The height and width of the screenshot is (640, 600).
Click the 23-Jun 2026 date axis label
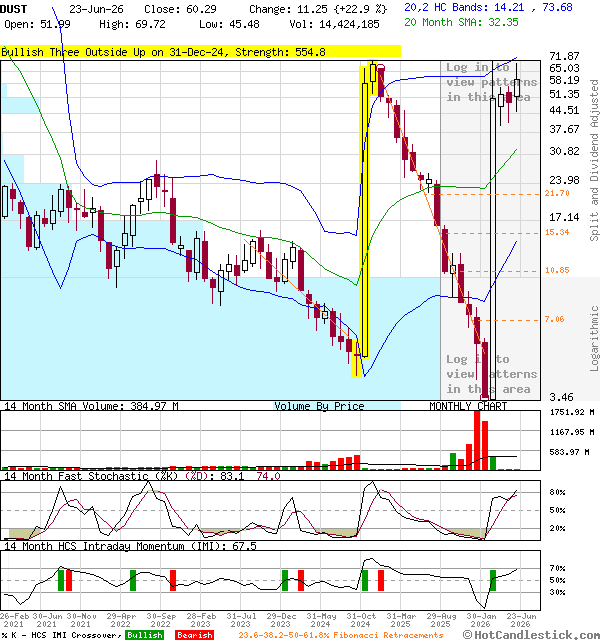coord(521,620)
